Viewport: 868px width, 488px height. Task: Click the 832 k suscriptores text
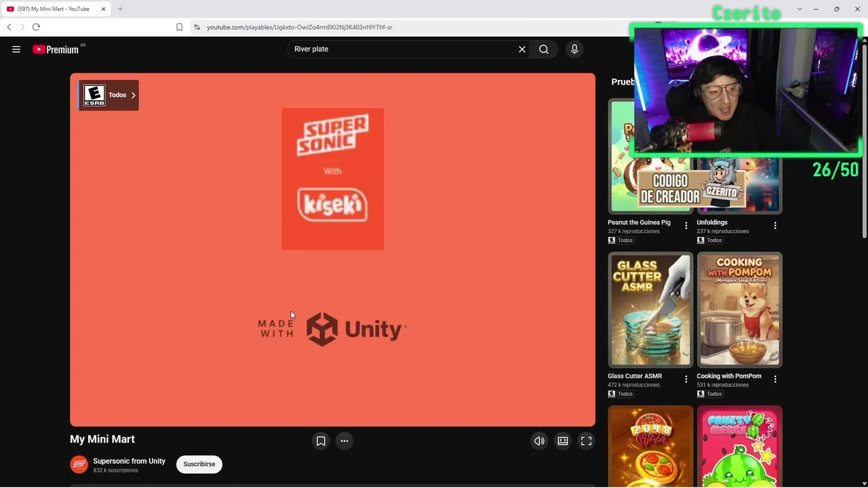tap(115, 470)
